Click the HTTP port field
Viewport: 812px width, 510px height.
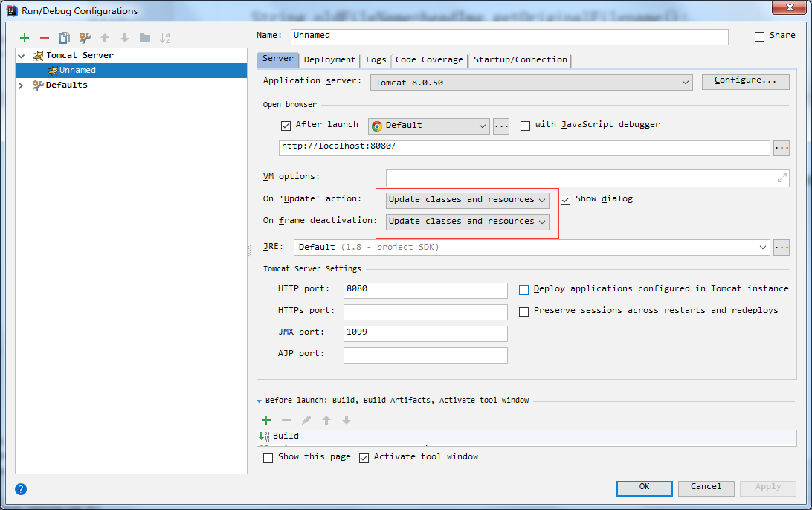(425, 290)
